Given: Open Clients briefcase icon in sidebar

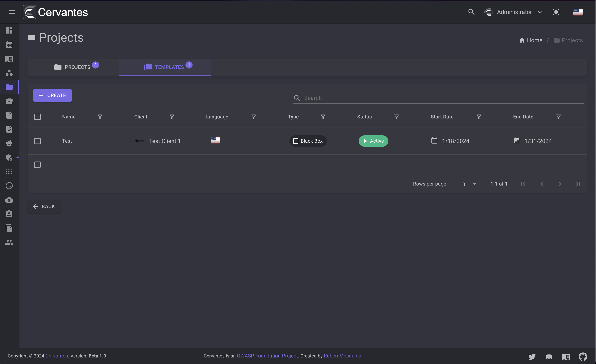Looking at the screenshot, I should click(9, 101).
